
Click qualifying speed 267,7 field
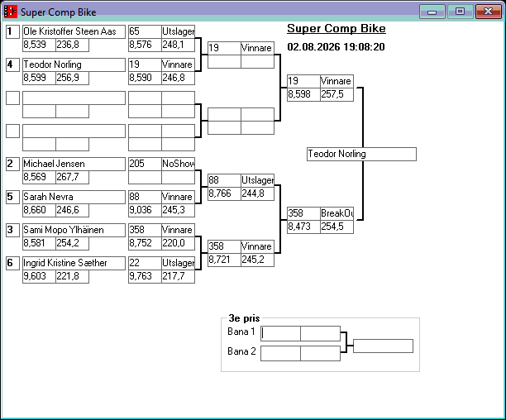coord(72,177)
